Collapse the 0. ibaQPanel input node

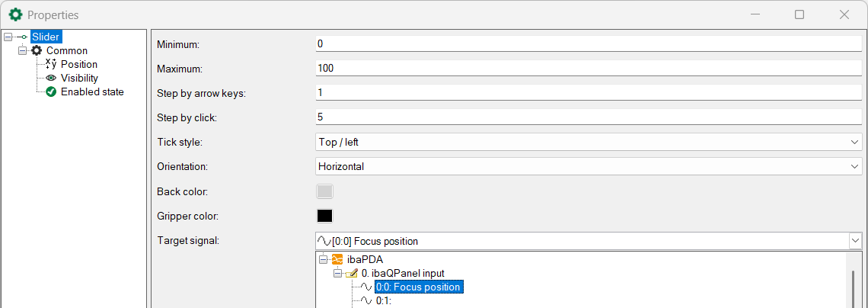coord(337,273)
